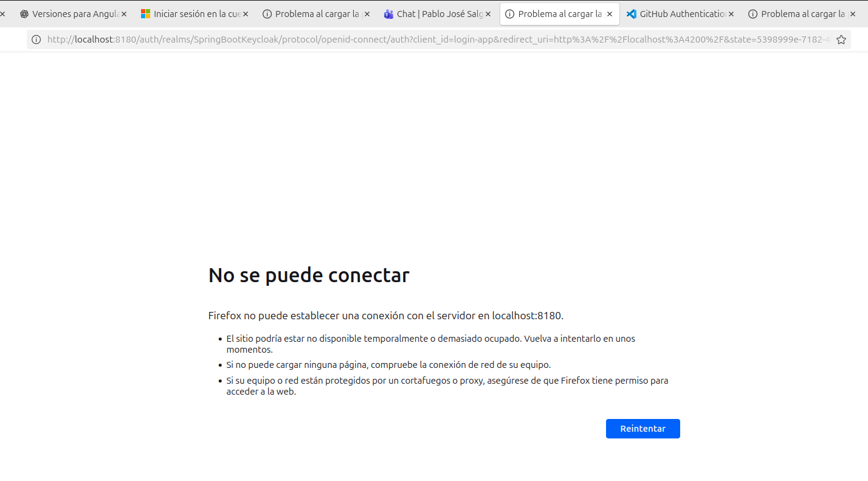Click the info icon on the active tab
Screen dimensions: 868x481
510,14
